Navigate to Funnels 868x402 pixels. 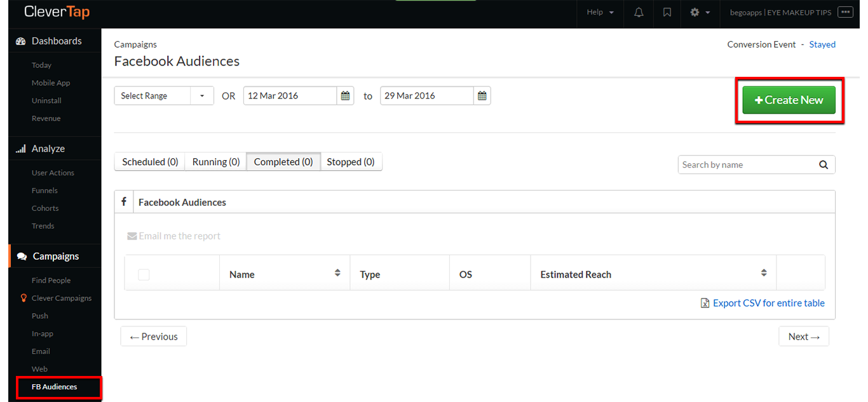(44, 191)
